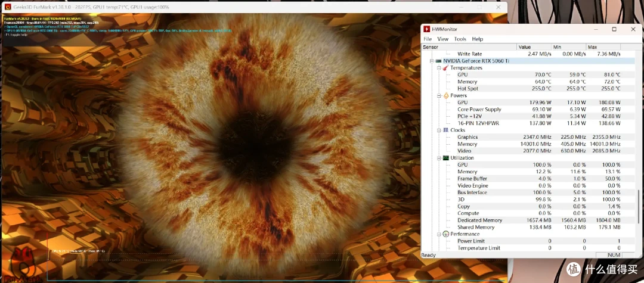
Task: Click the Memory clock value 14001.0 MHz
Action: [535, 144]
